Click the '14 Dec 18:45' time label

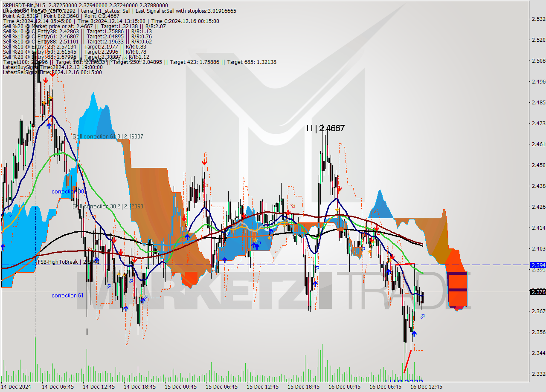(139, 387)
